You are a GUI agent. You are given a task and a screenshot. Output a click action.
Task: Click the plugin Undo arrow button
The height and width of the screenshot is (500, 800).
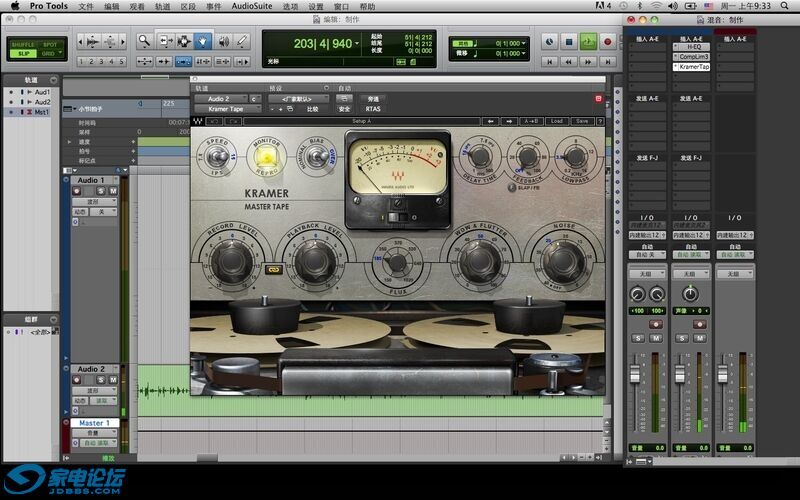(x=215, y=121)
